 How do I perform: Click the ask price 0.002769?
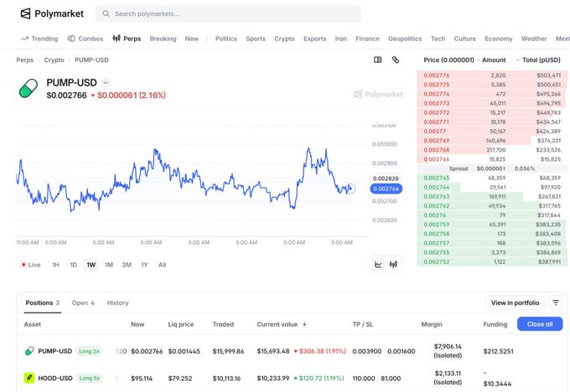tap(437, 140)
